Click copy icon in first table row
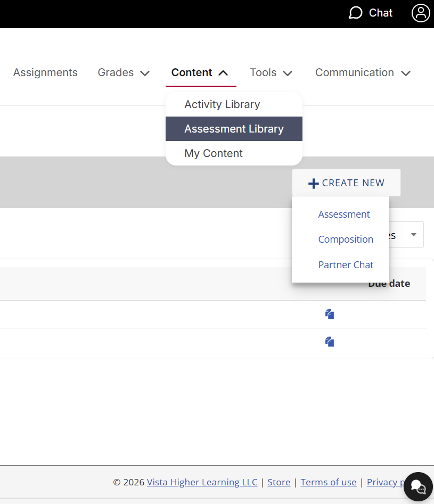 point(330,314)
